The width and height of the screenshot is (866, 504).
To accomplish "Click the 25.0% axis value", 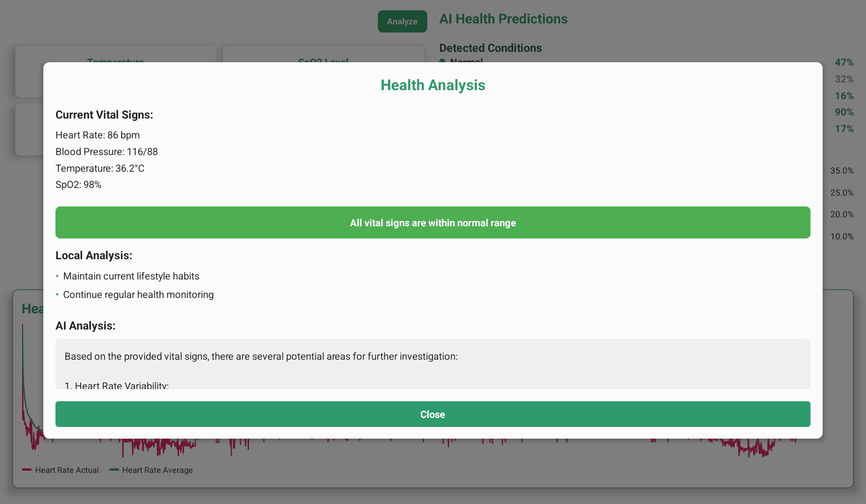I will click(x=842, y=193).
